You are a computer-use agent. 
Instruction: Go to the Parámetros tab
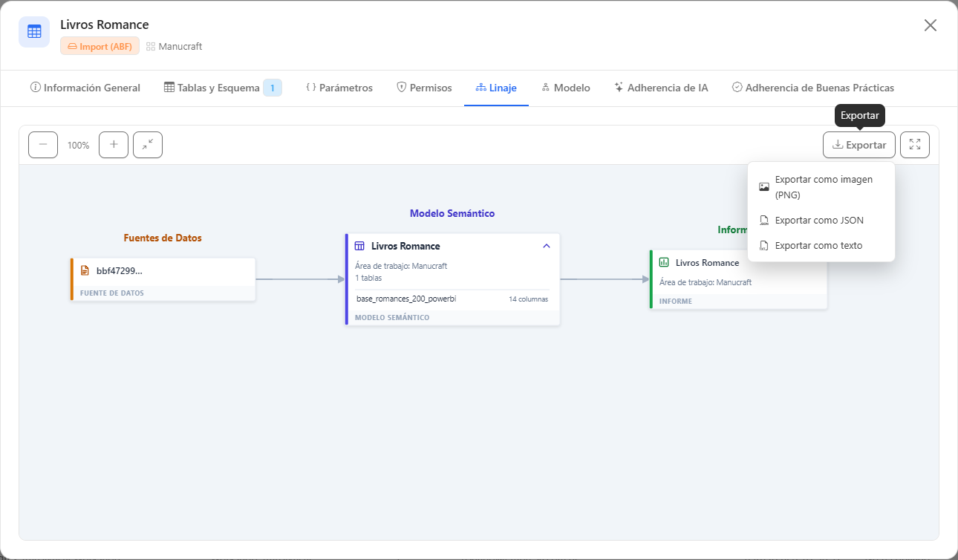[339, 88]
